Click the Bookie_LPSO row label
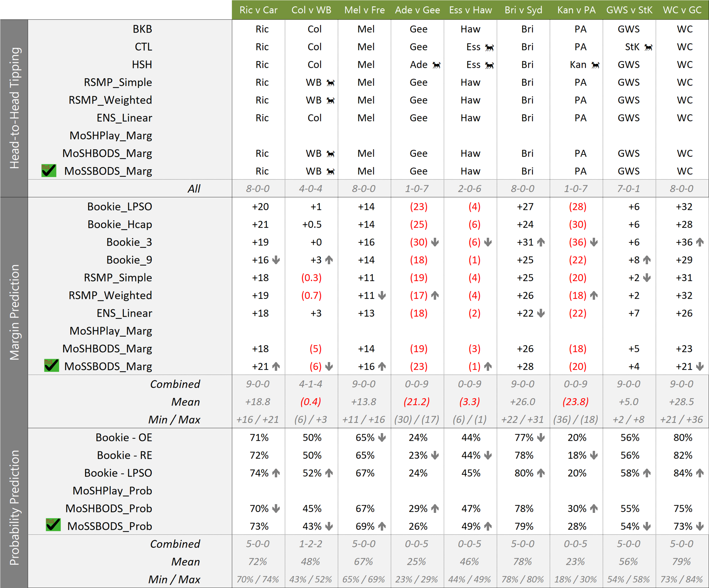This screenshot has width=709, height=588. 119,207
